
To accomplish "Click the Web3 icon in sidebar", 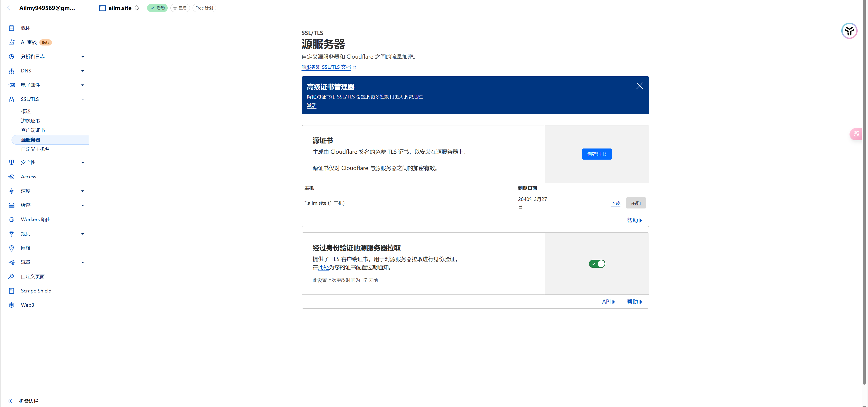I will pyautogui.click(x=12, y=305).
